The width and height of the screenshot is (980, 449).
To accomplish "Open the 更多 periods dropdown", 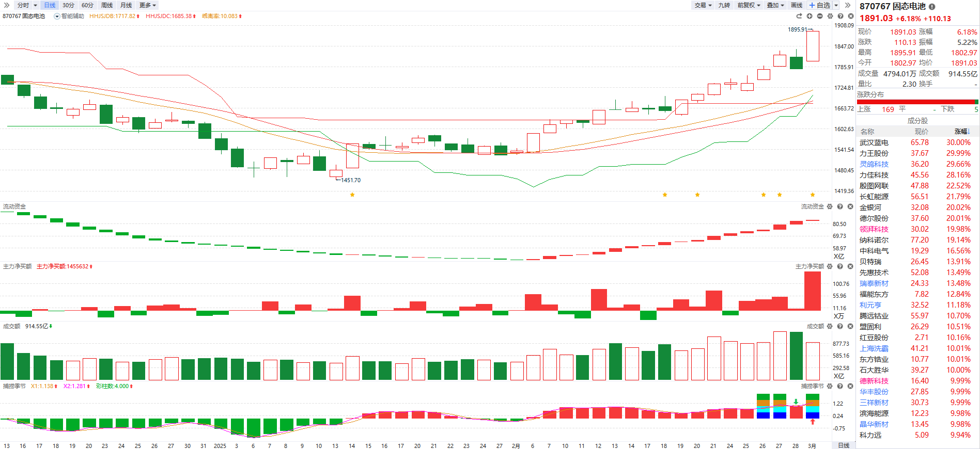I will tap(148, 5).
